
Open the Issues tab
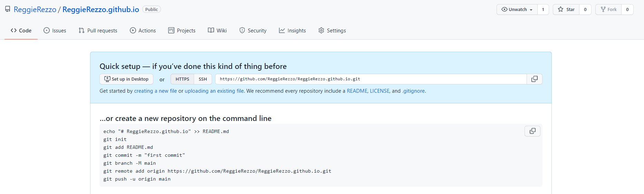pyautogui.click(x=55, y=30)
